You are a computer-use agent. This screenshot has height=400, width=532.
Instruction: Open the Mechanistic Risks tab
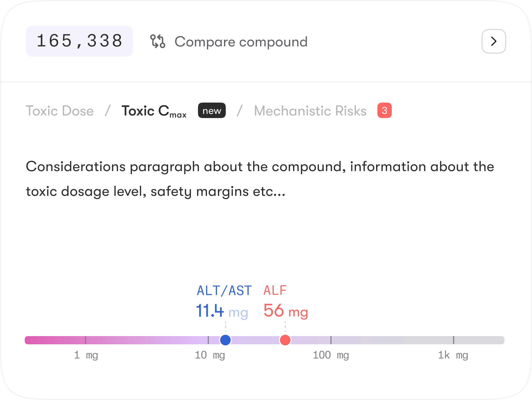point(310,111)
